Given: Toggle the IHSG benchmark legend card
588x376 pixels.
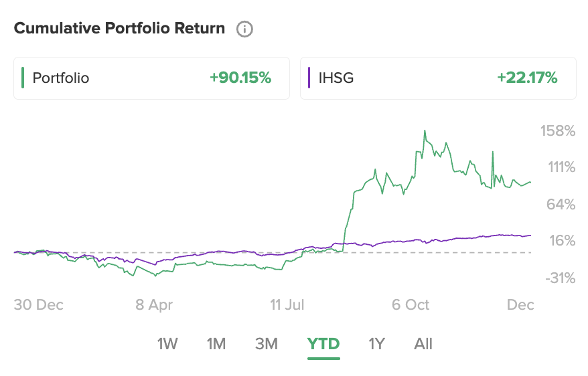Looking at the screenshot, I should 438,78.
